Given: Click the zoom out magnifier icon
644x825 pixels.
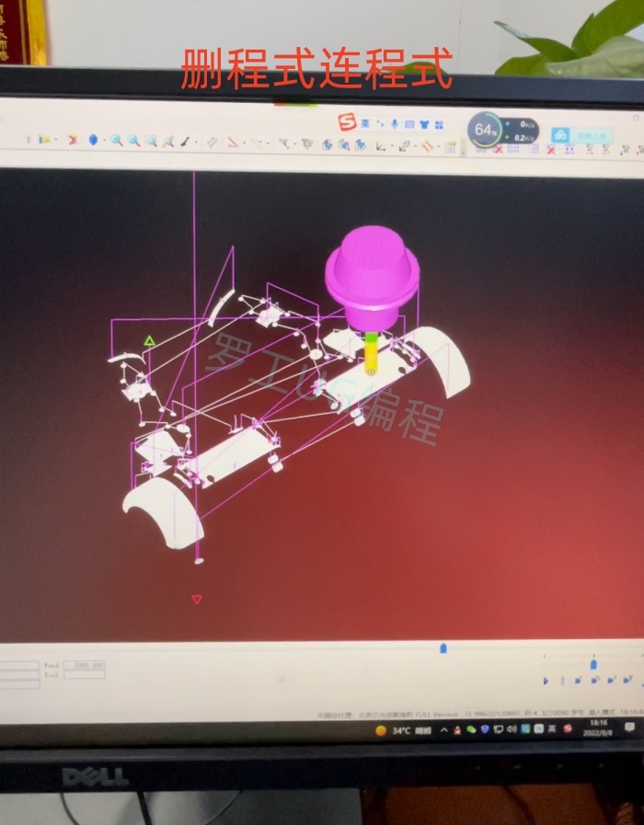Looking at the screenshot, I should (133, 141).
